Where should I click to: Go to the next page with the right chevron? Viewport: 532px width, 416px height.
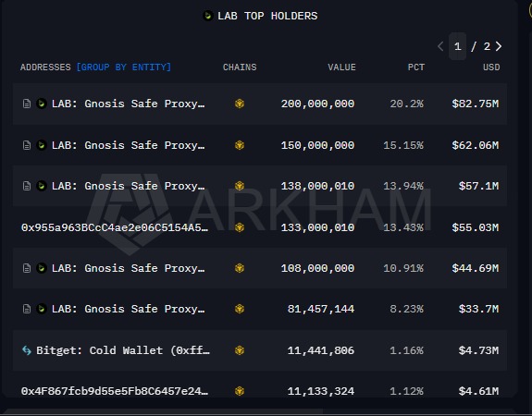(x=499, y=46)
